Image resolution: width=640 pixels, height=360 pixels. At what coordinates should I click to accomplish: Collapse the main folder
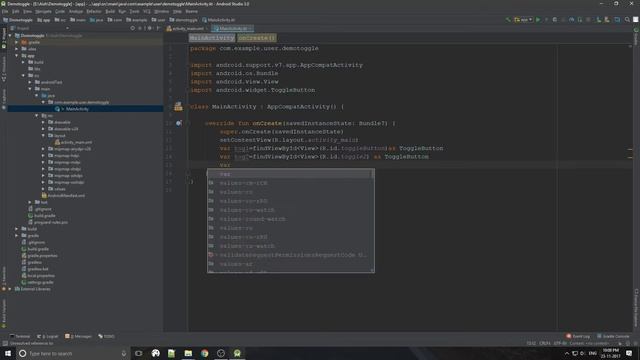pyautogui.click(x=30, y=89)
